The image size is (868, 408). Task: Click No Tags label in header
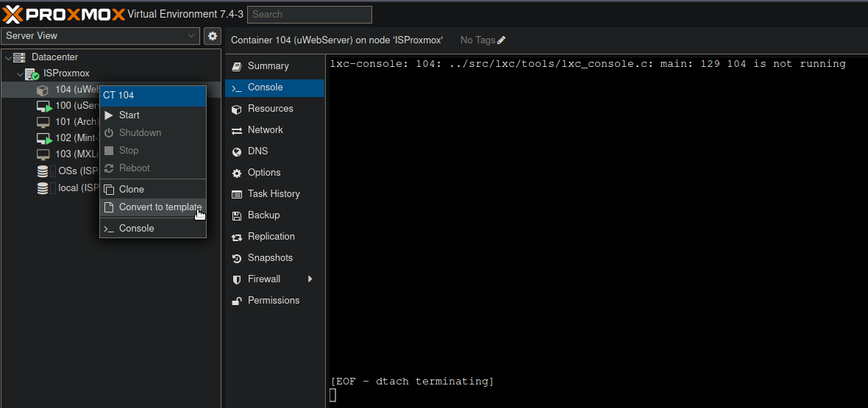tap(477, 40)
